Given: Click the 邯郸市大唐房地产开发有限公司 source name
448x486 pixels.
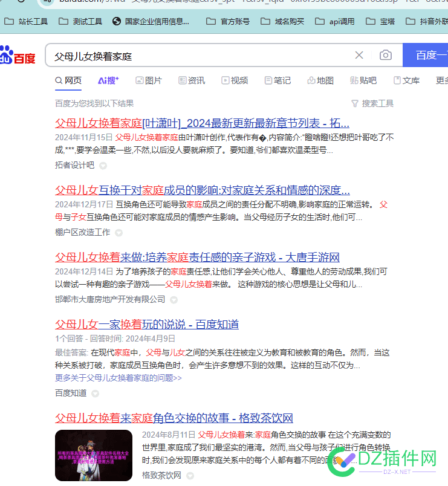Looking at the screenshot, I should pyautogui.click(x=110, y=299).
